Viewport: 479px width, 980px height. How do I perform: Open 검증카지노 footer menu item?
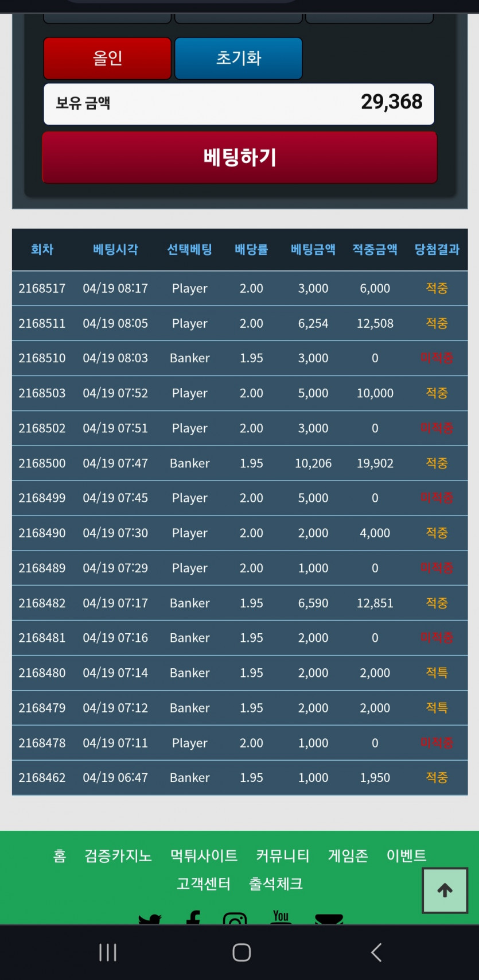118,856
